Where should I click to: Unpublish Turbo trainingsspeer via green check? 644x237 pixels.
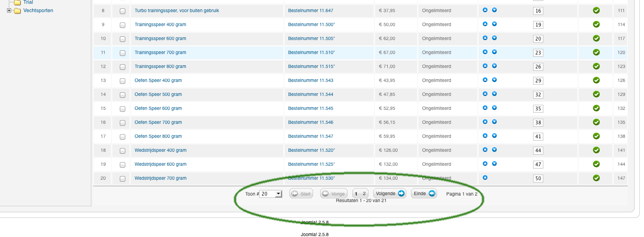[596, 10]
